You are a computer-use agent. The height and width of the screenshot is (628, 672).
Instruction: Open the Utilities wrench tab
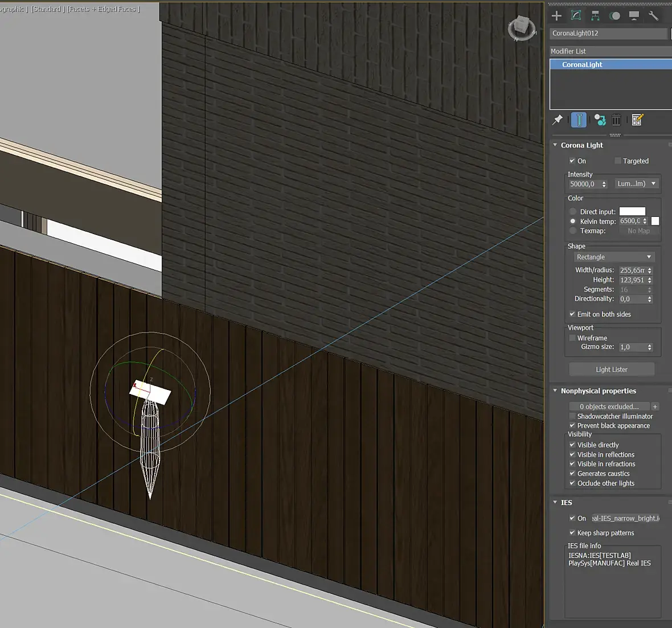click(x=653, y=16)
